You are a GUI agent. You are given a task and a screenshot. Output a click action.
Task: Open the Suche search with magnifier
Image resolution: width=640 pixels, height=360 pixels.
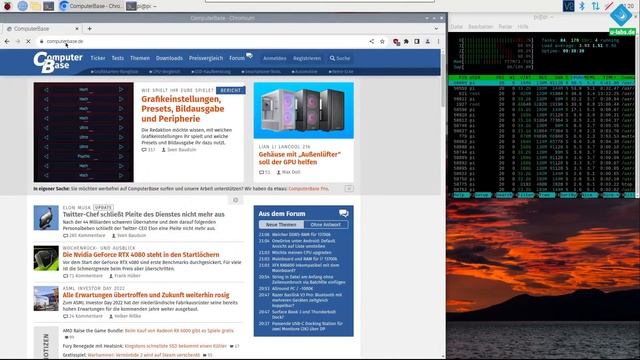[340, 58]
